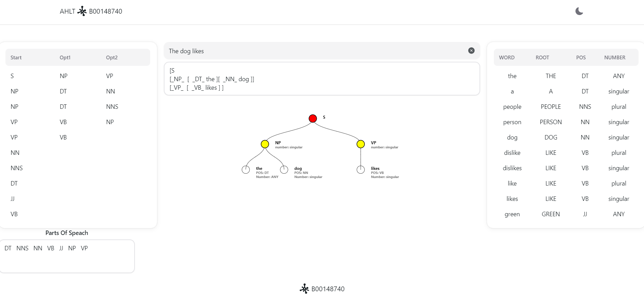
Task: Click the bracketed parse output text box
Action: (322, 79)
